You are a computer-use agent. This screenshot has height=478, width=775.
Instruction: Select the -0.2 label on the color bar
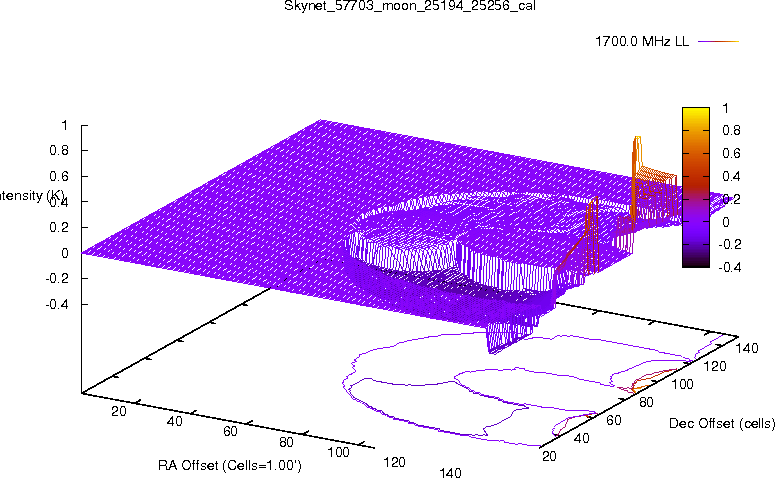coord(729,245)
